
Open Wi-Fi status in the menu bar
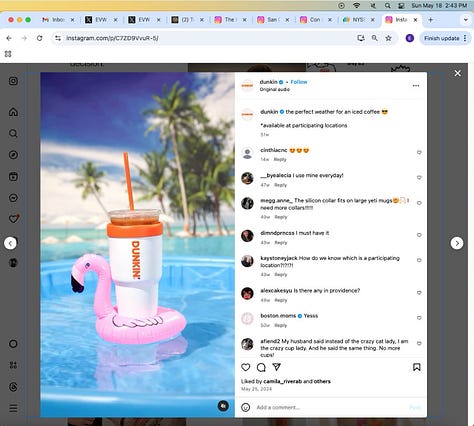point(356,6)
